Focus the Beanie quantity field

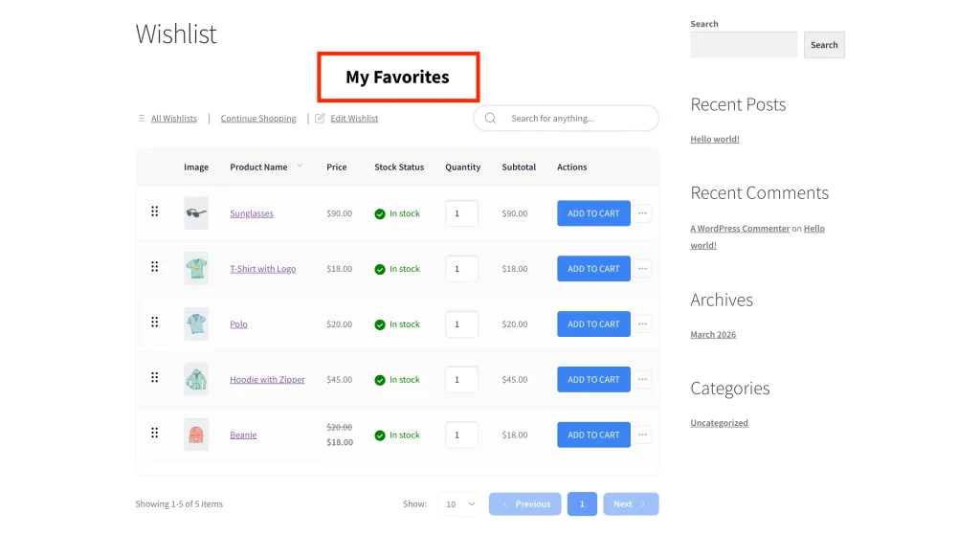[462, 435]
